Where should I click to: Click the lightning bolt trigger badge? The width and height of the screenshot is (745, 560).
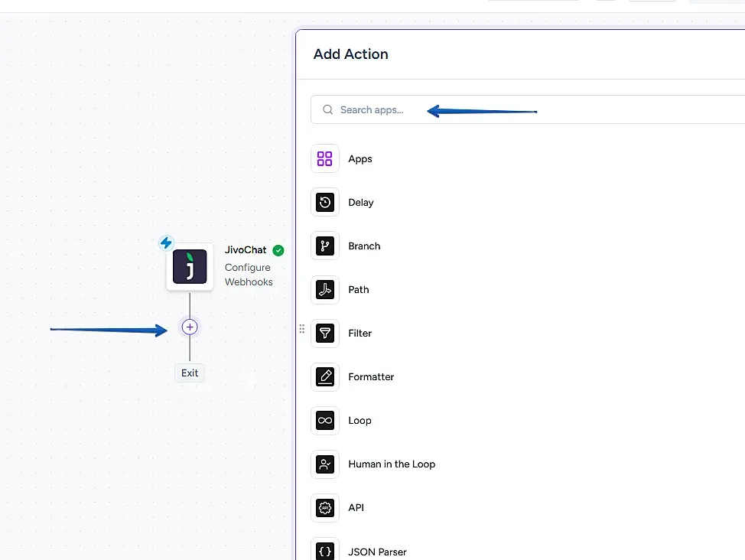166,243
